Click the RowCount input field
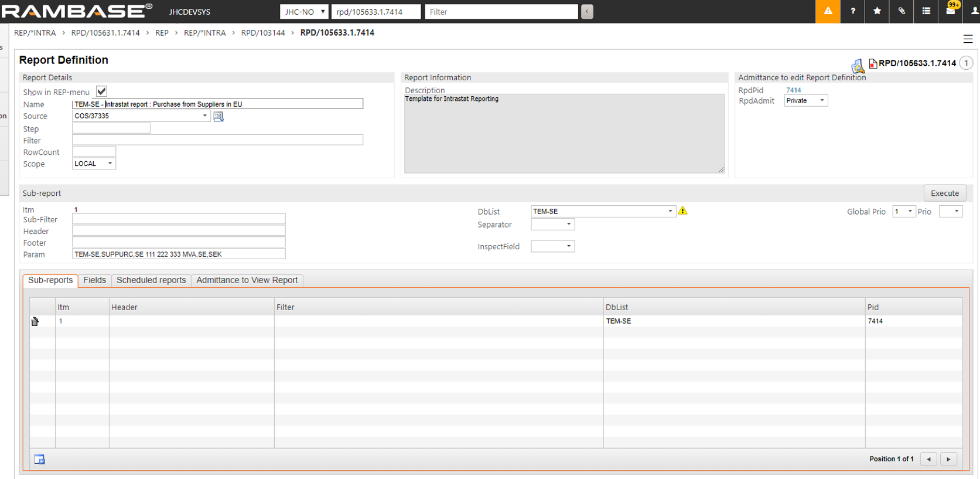Screen dimensions: 980x479 [94, 152]
